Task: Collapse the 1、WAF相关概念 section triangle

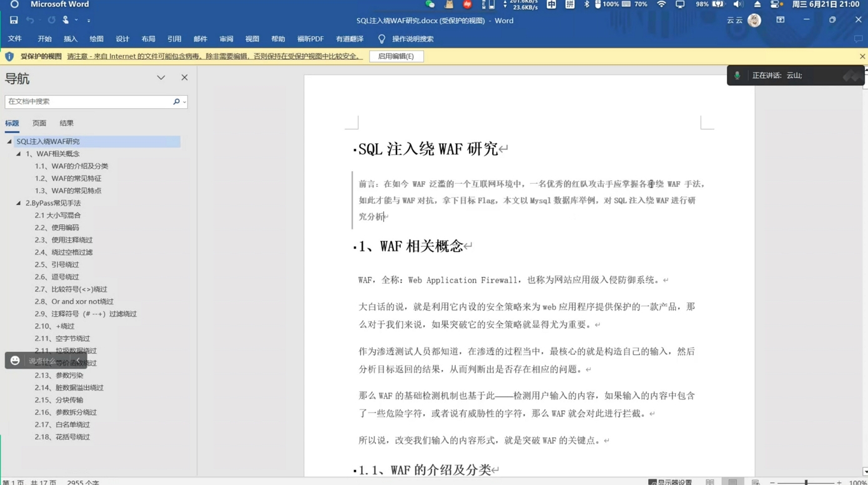Action: [x=18, y=154]
